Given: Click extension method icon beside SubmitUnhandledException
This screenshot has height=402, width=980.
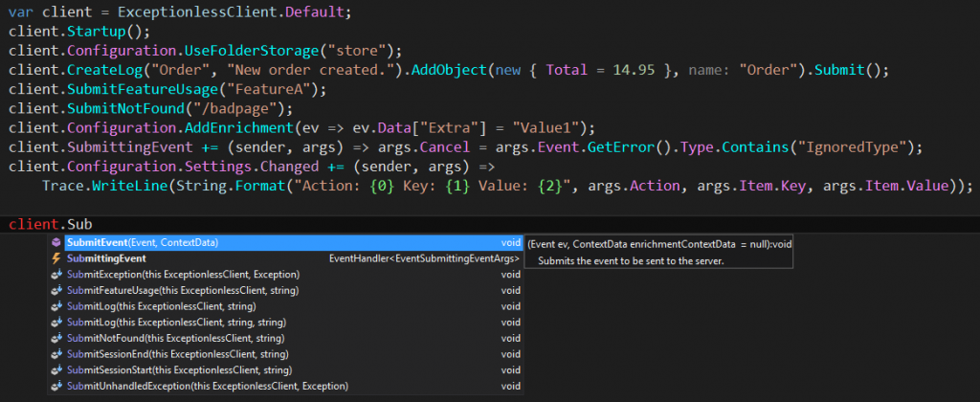Looking at the screenshot, I should coord(56,387).
